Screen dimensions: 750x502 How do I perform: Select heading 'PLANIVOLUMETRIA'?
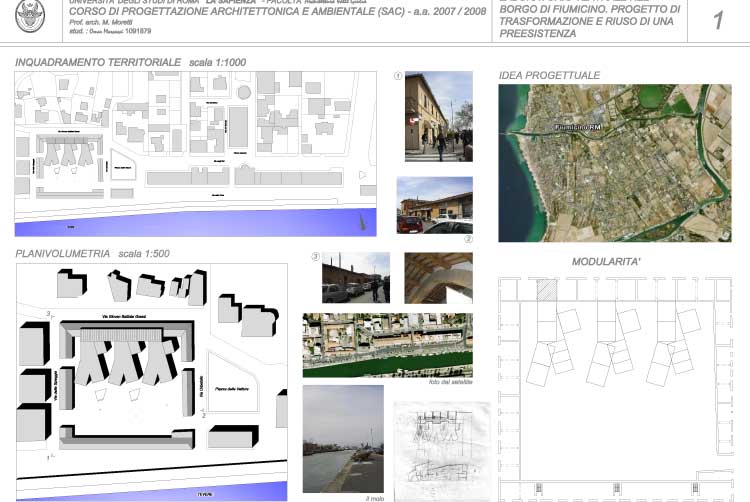(63, 253)
